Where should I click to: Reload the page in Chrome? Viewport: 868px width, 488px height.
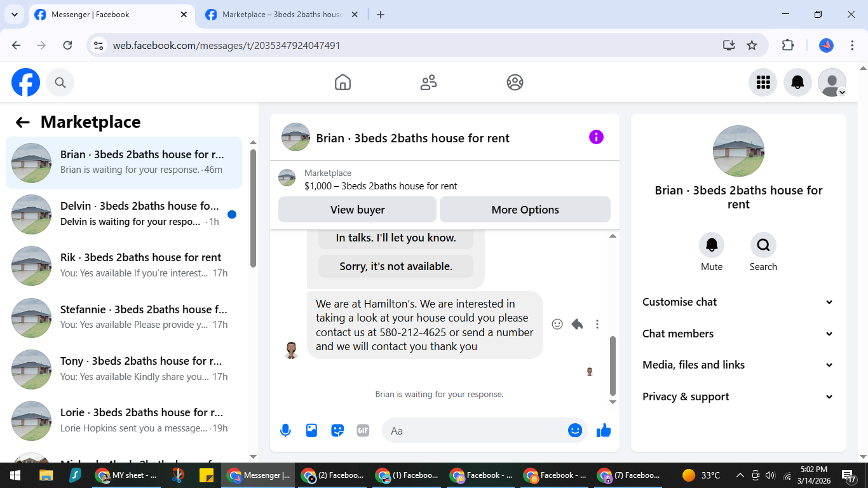(67, 45)
